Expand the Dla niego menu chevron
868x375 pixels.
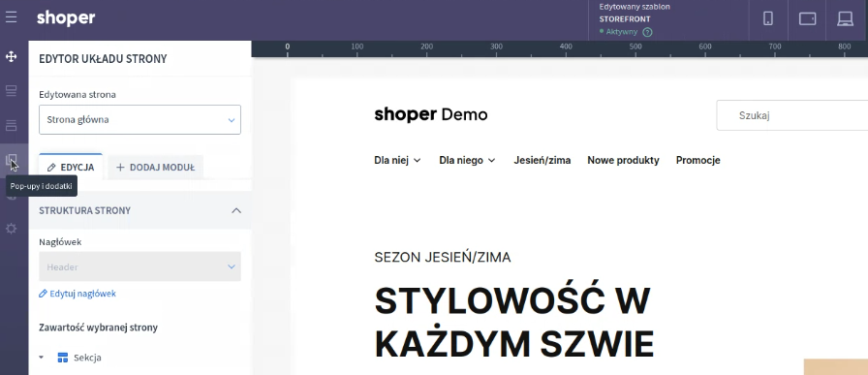pos(491,161)
